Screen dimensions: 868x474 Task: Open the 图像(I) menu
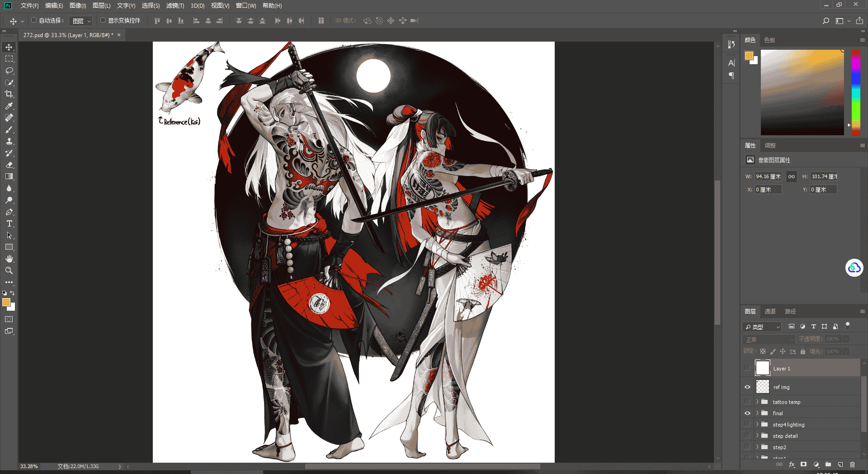[x=78, y=5]
